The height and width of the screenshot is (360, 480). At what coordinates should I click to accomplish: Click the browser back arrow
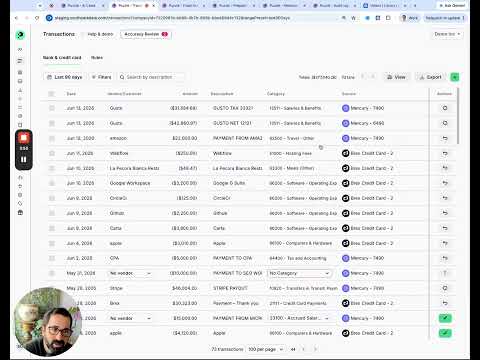(17, 18)
